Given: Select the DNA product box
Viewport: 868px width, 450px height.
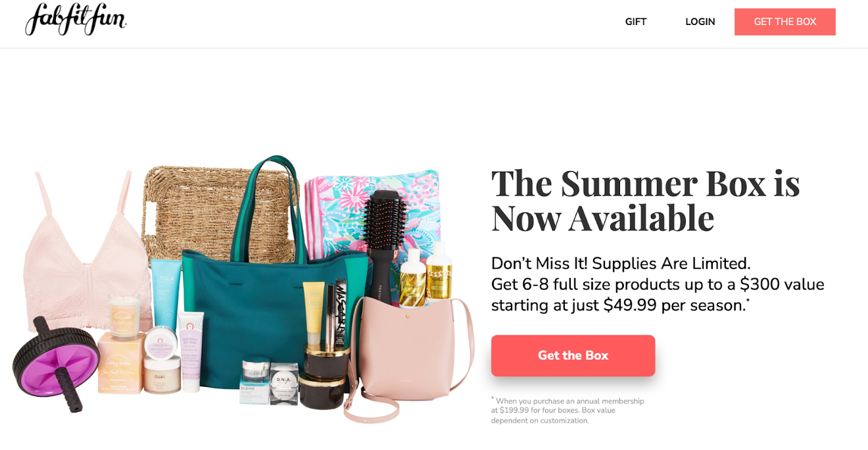Looking at the screenshot, I should coord(284,384).
